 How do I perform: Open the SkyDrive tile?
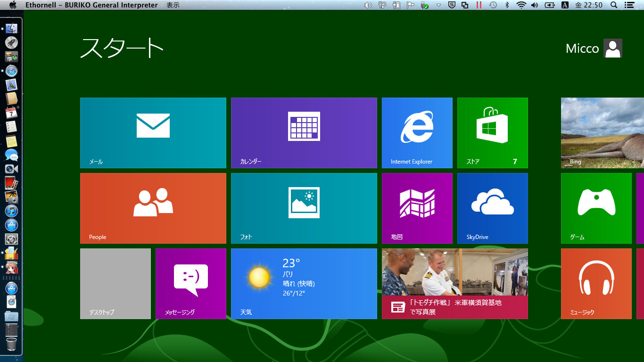click(x=493, y=208)
